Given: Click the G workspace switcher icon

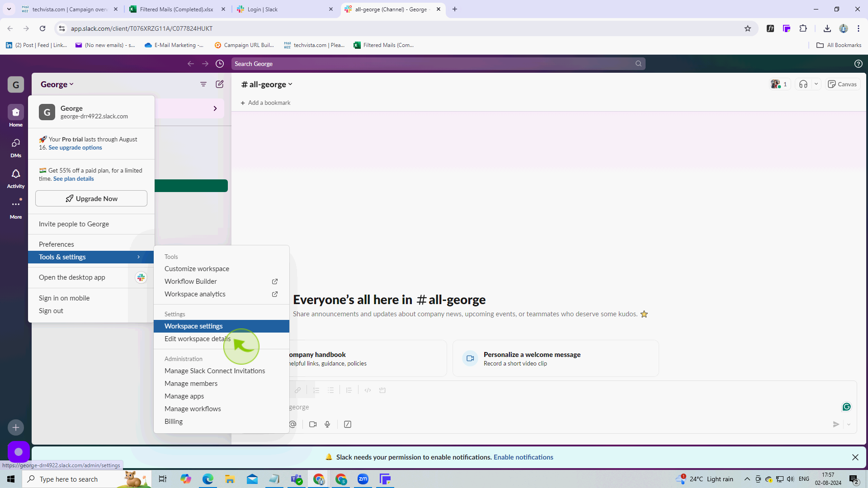Looking at the screenshot, I should tap(16, 84).
